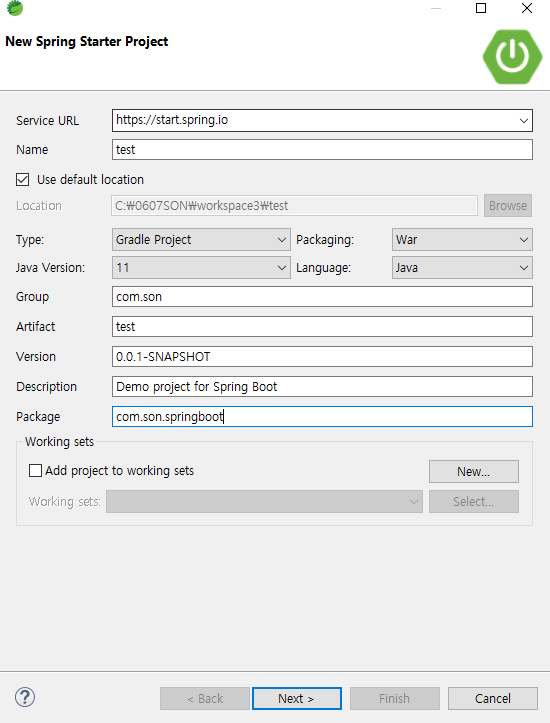Click the Finish button
Viewport: 550px width, 723px height.
395,699
